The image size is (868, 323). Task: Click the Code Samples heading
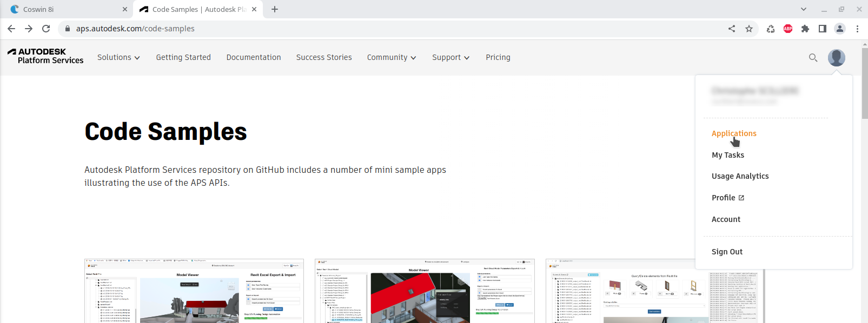point(166,132)
